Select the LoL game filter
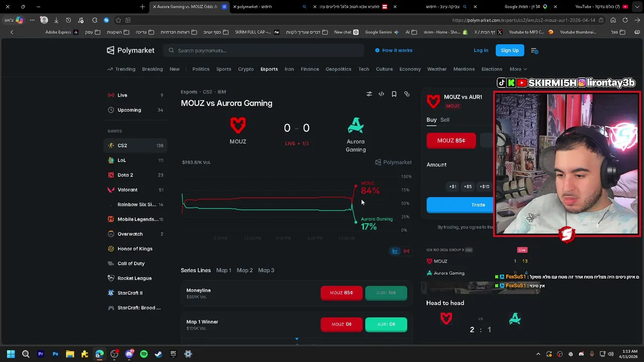Image resolution: width=644 pixels, height=362 pixels. 135,160
